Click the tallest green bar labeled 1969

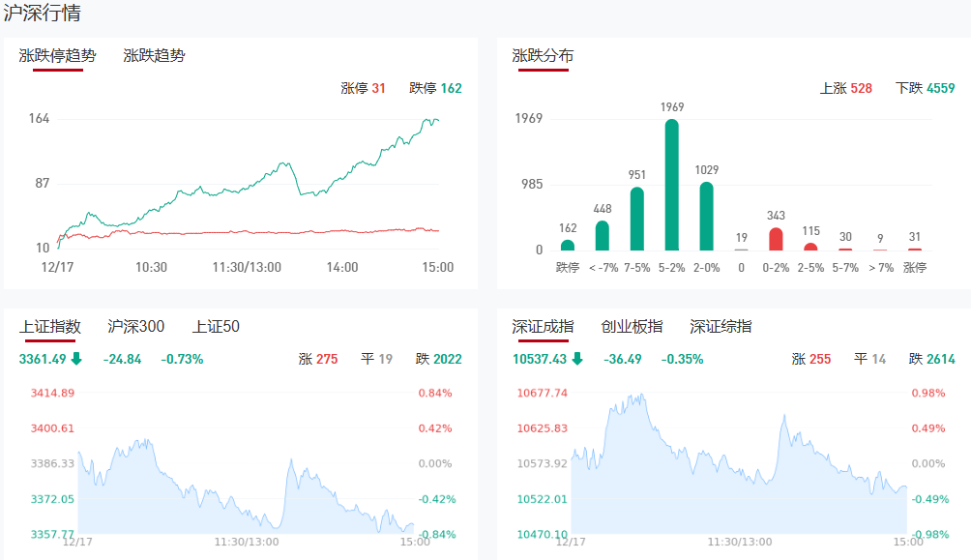pos(671,185)
